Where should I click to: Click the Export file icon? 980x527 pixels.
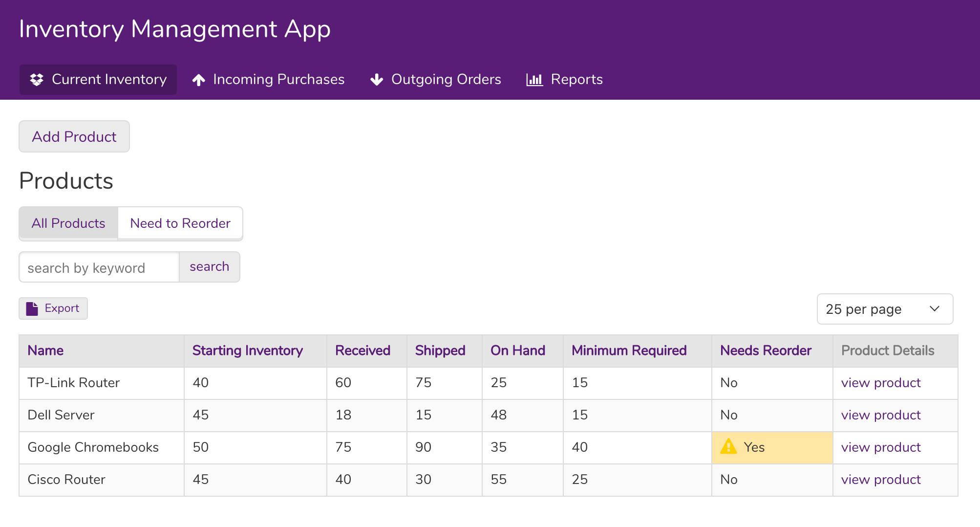click(x=32, y=308)
